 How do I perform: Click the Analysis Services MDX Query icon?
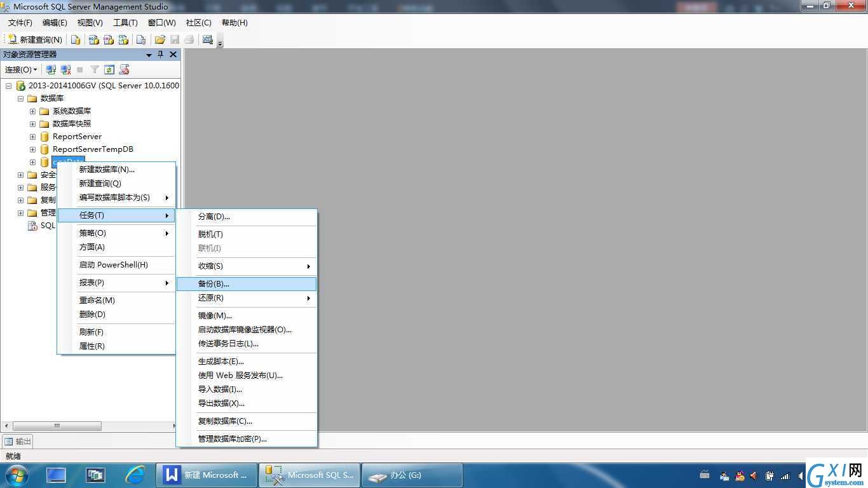(x=94, y=39)
